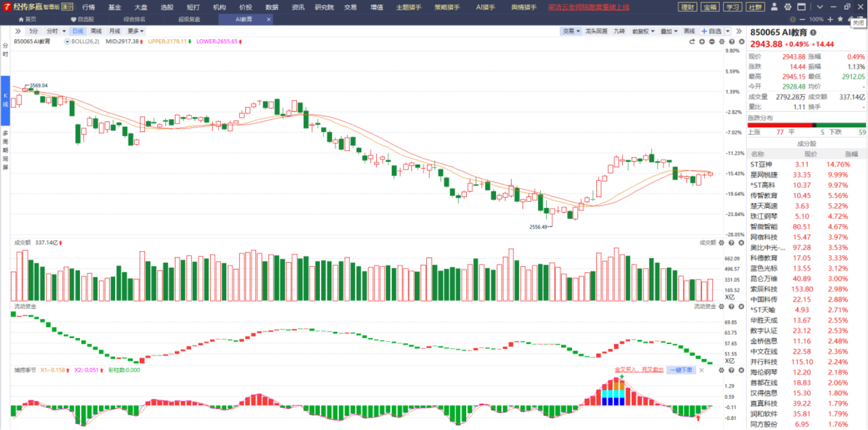This screenshot has width=868, height=430.
Task: Open help icon for 流动资金 panel
Action: pos(731,306)
